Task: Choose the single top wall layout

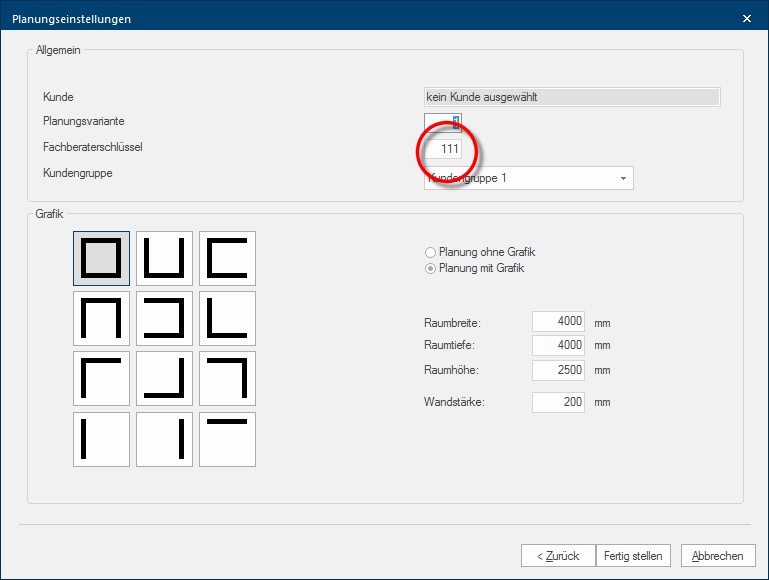Action: click(227, 439)
